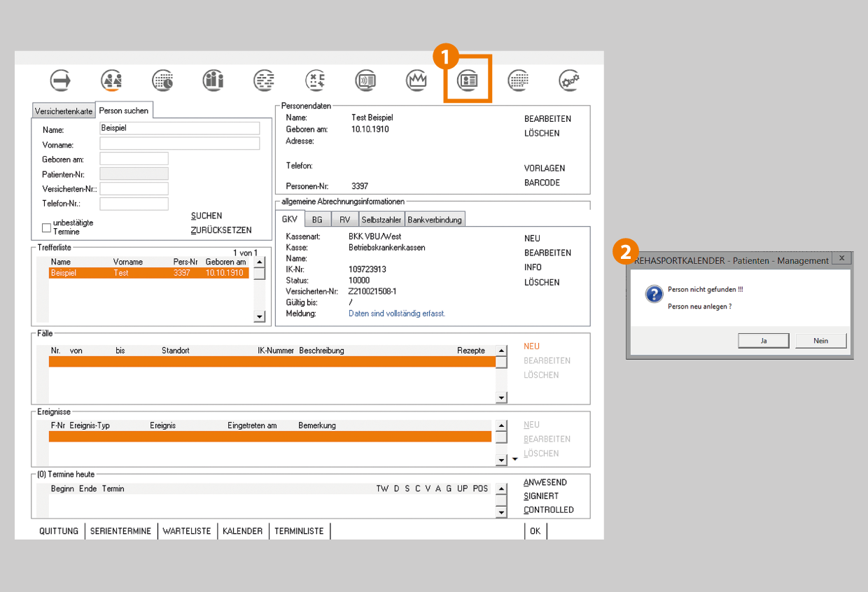
Task: Close the Rehasportkalender dialog with X
Action: [x=841, y=258]
